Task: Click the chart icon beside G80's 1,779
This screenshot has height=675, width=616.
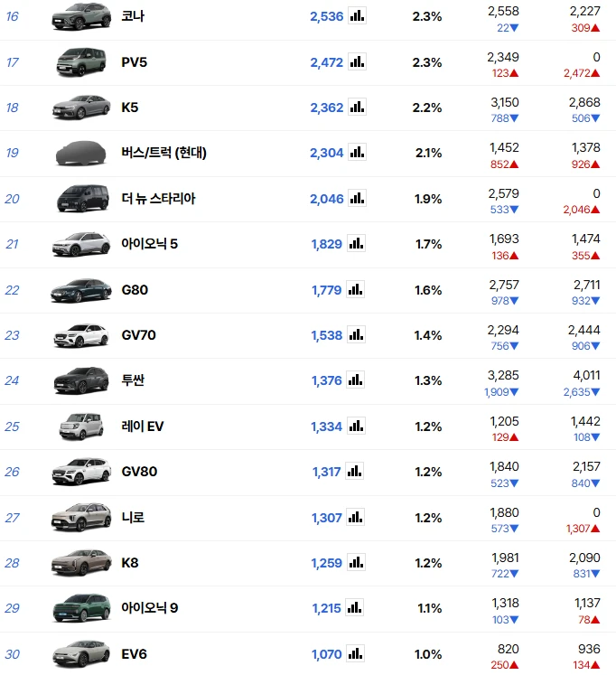Action: click(x=355, y=289)
